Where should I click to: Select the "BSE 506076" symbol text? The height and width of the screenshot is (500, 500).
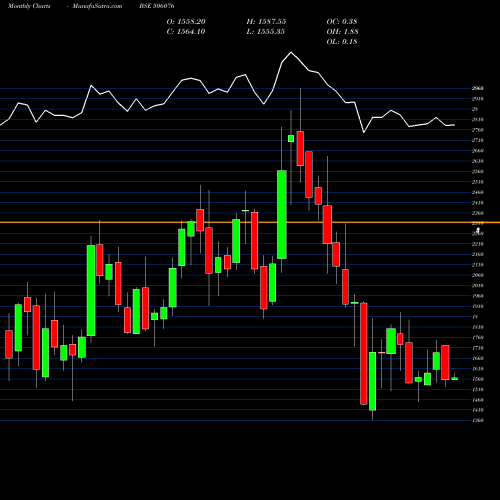pyautogui.click(x=157, y=6)
